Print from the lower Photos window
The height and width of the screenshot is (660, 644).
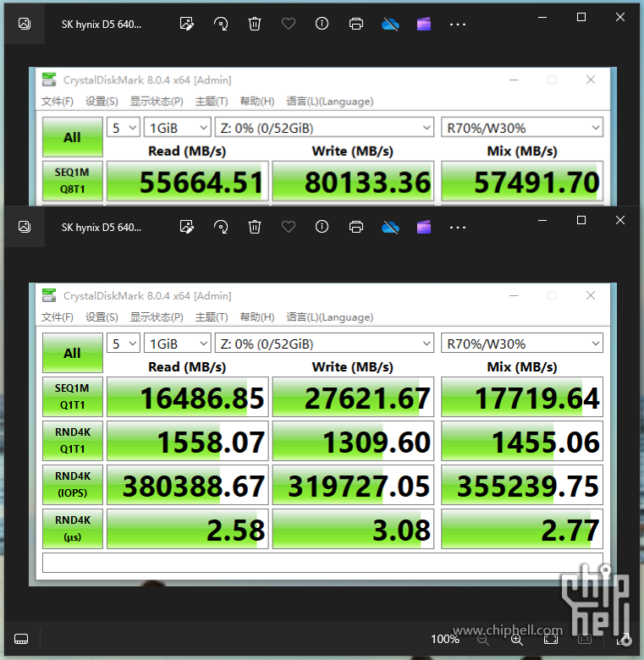[356, 227]
